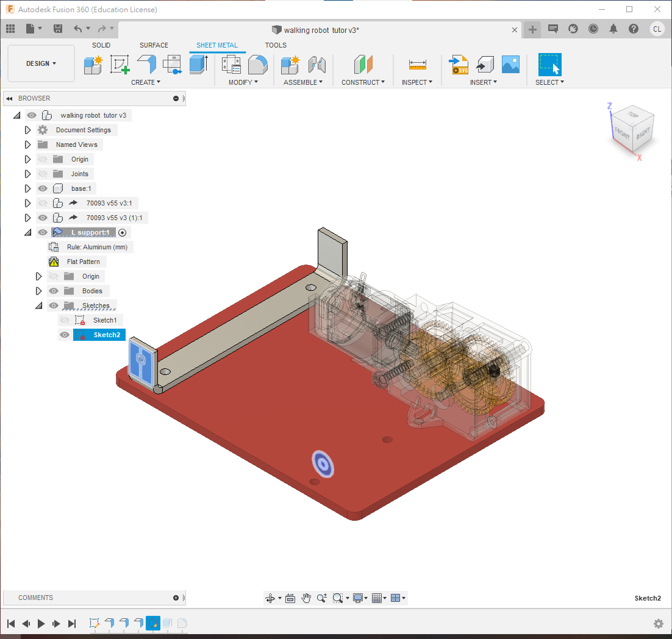The image size is (672, 639).
Task: Click the Insert SVG icon
Action: coord(459,63)
